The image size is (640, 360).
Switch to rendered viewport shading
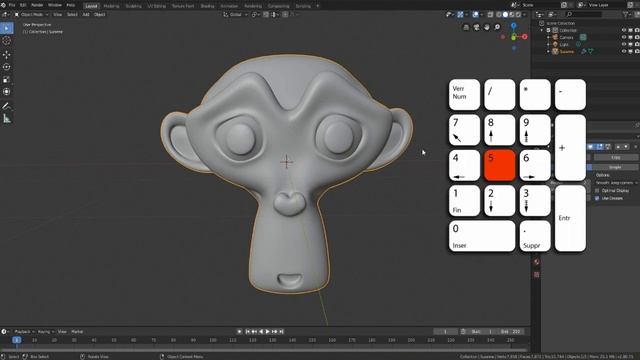(518, 14)
